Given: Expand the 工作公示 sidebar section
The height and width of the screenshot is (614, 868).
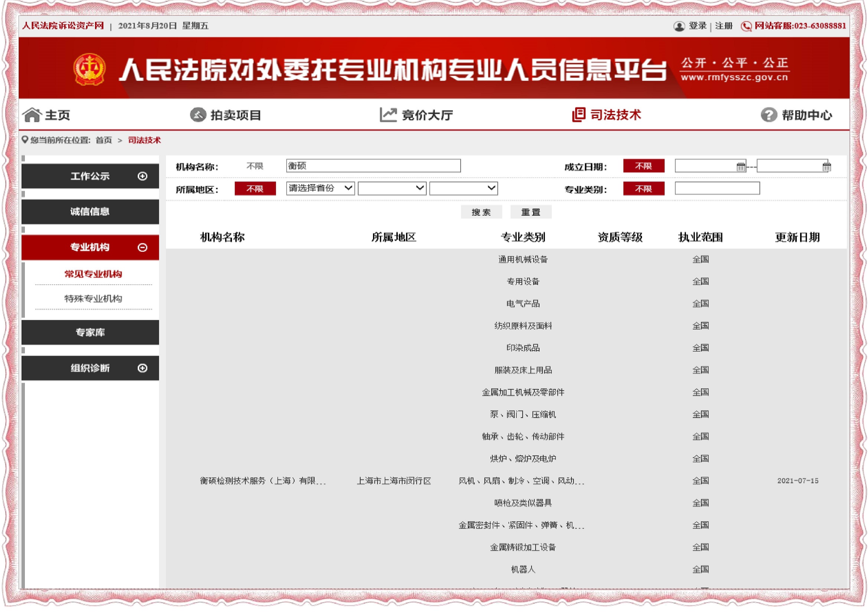Looking at the screenshot, I should click(142, 176).
